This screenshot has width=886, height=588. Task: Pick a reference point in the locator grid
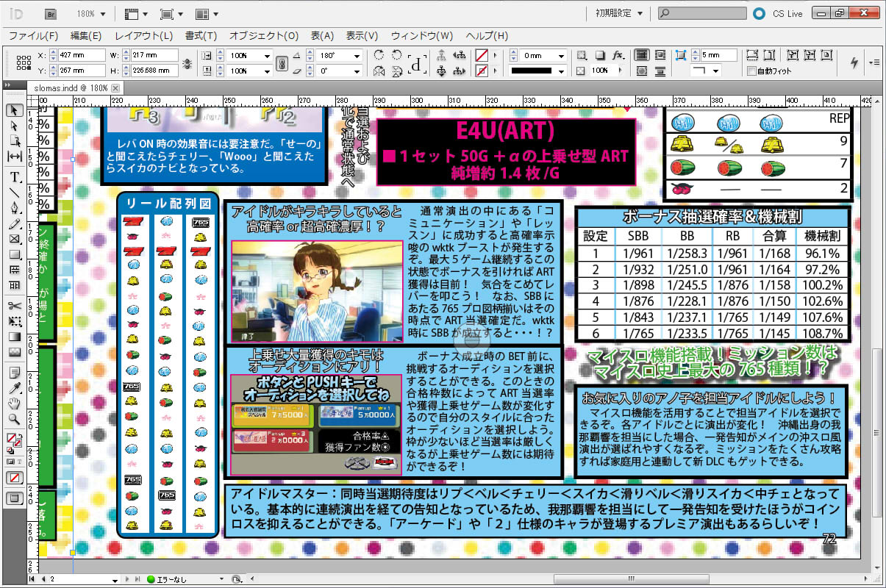pos(23,63)
